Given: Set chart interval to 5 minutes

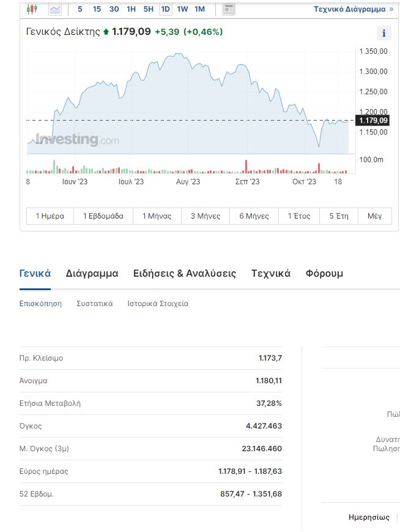Looking at the screenshot, I should [80, 9].
